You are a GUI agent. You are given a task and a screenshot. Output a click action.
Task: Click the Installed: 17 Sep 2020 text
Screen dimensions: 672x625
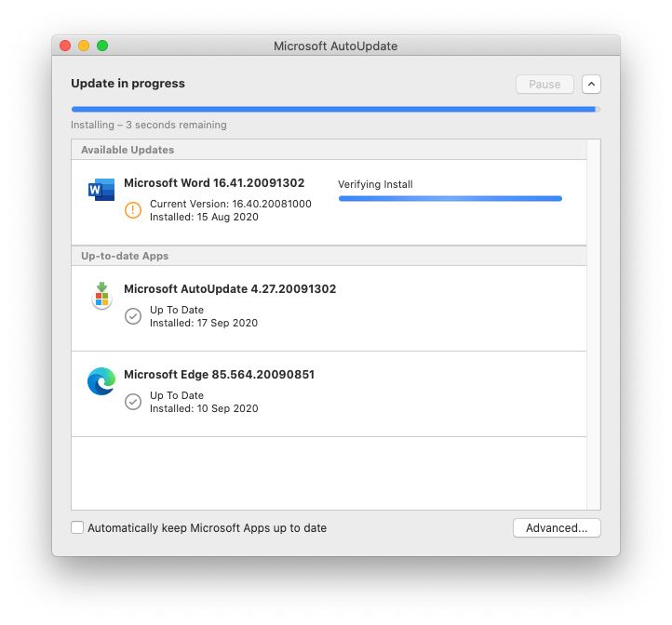pos(204,323)
